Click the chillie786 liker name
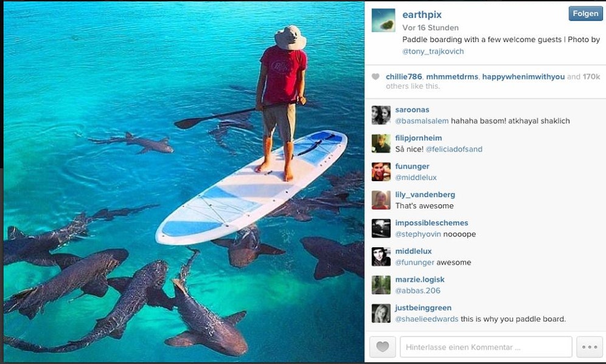 tap(404, 77)
